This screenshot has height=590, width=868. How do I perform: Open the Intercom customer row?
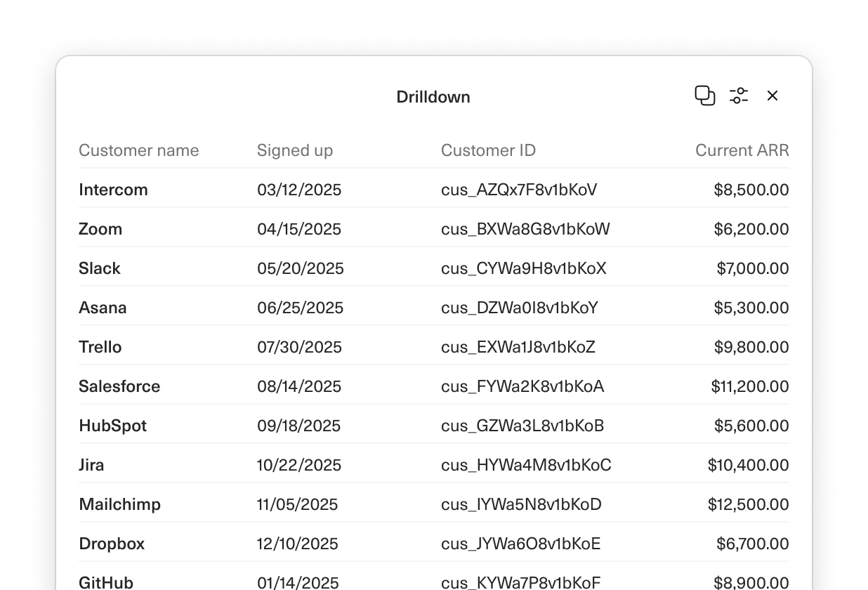113,190
